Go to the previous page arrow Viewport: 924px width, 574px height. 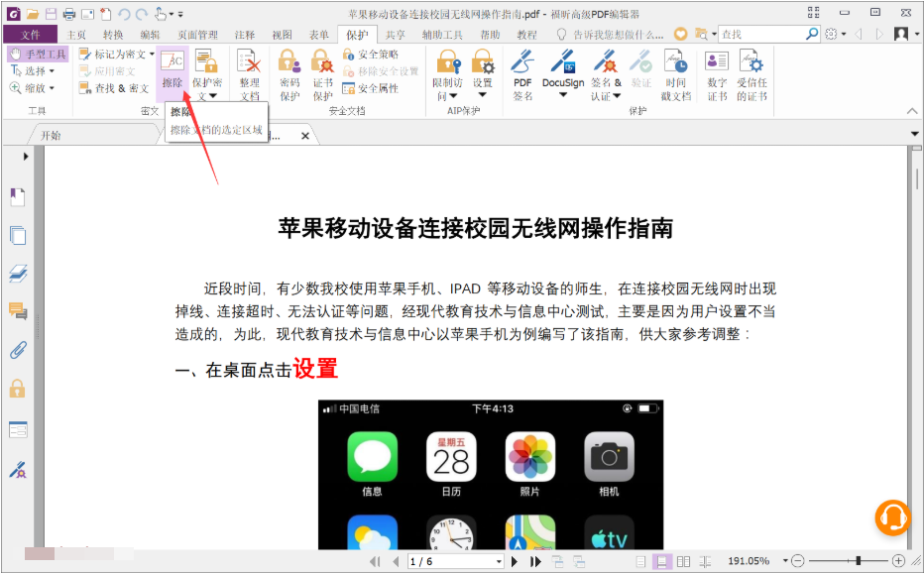pos(396,562)
